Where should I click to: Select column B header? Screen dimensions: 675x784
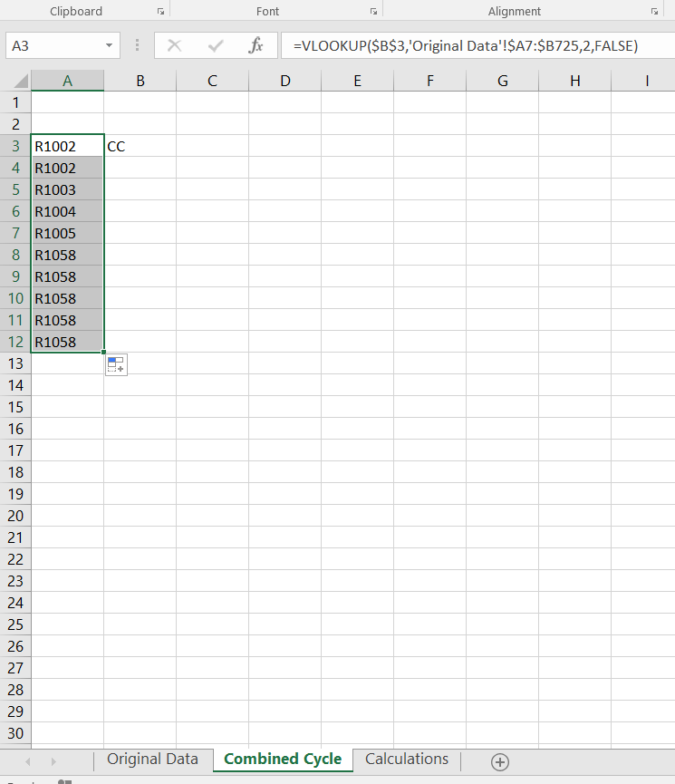click(140, 81)
